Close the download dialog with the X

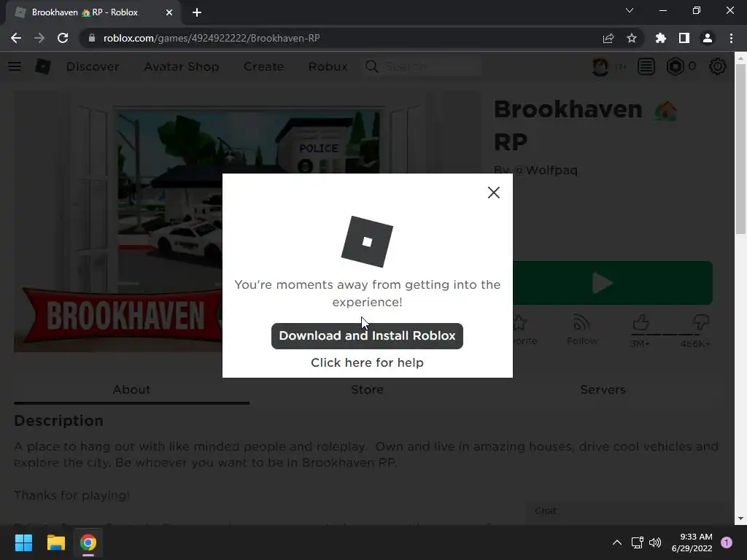click(x=494, y=192)
